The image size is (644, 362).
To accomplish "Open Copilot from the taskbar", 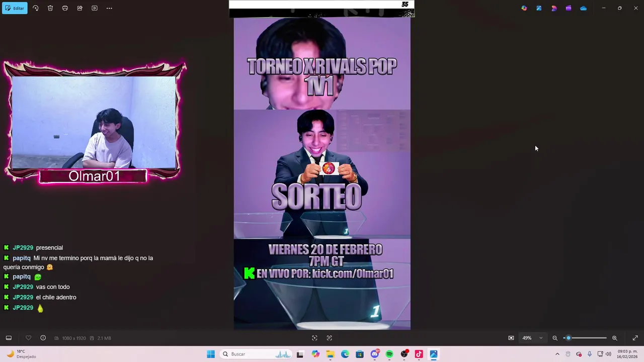I will pos(315,354).
